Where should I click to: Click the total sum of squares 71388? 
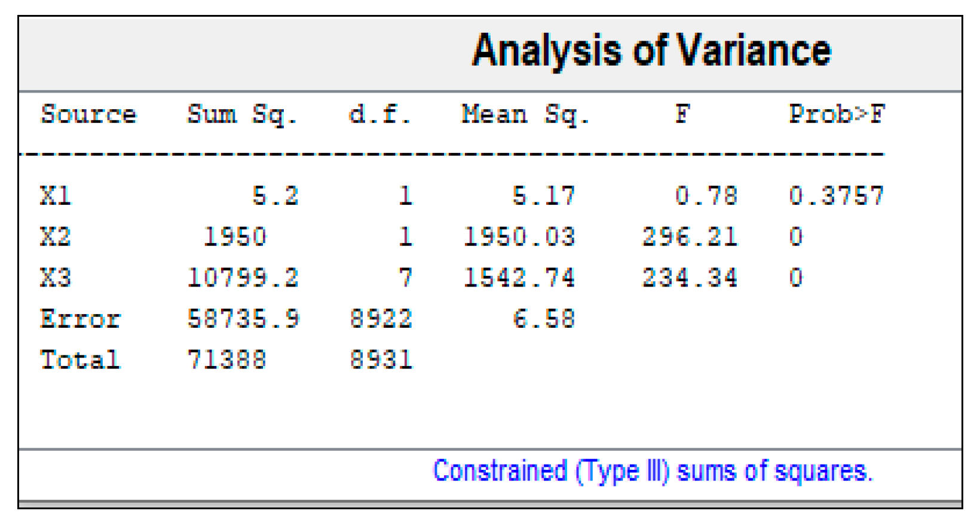tap(226, 360)
